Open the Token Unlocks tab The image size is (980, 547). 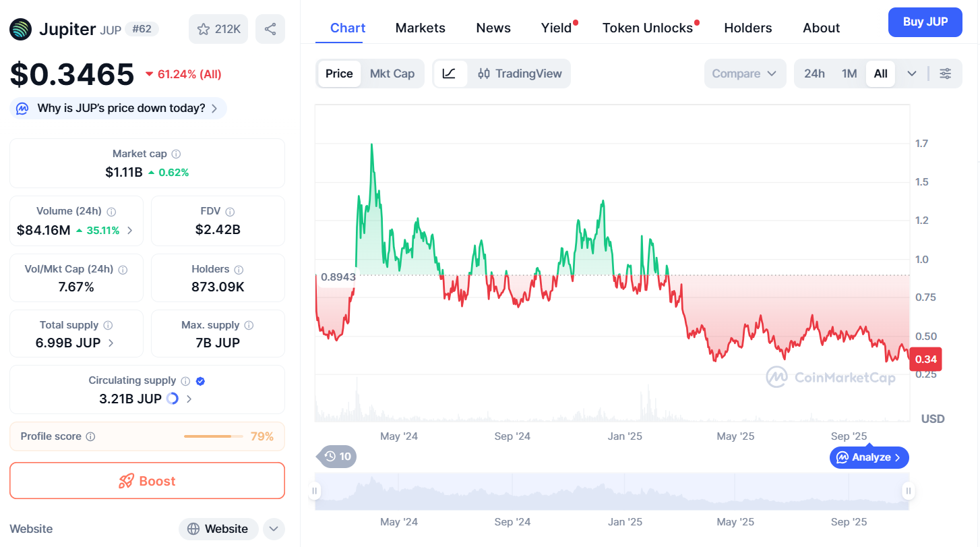[648, 28]
